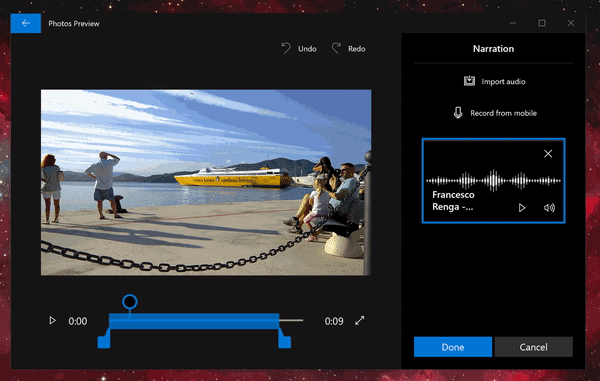The height and width of the screenshot is (381, 600).
Task: Remove the Francesco Renga audio clip
Action: pos(548,153)
